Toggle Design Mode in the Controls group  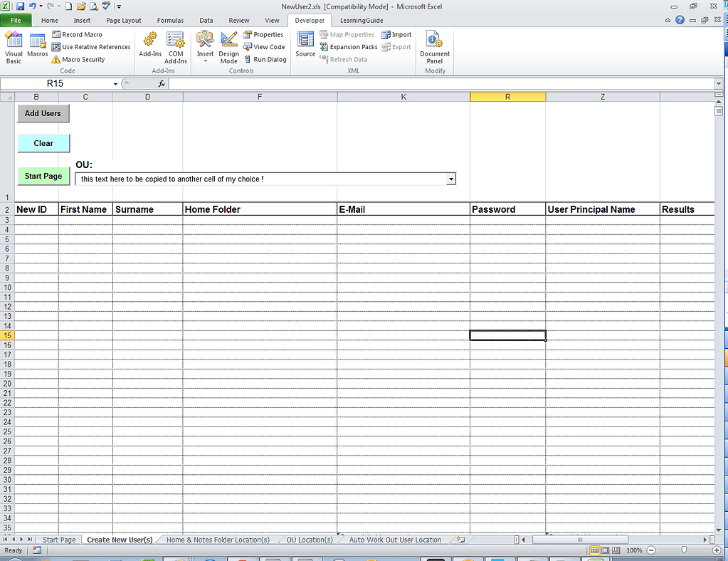coord(228,46)
